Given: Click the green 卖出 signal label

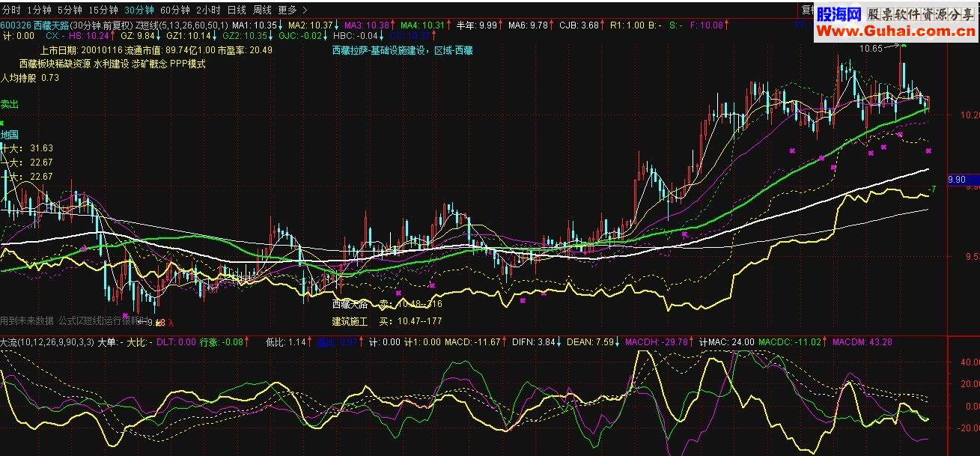Looking at the screenshot, I should [9, 105].
